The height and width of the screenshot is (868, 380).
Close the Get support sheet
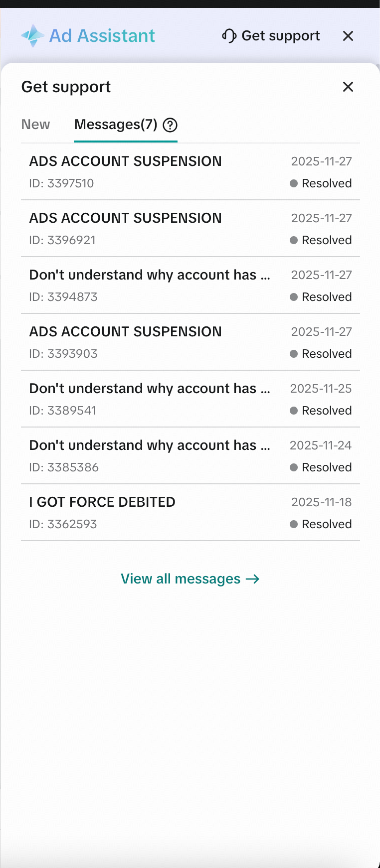click(x=348, y=87)
